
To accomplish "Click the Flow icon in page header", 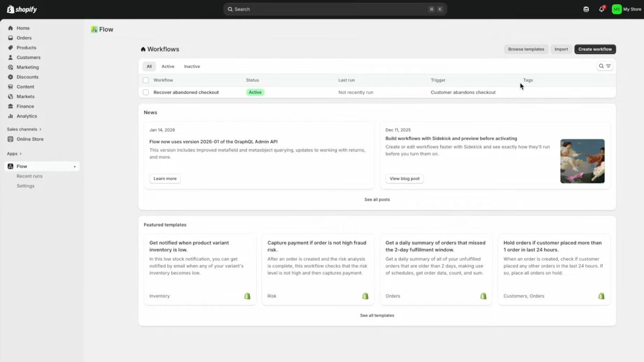I will 94,29.
